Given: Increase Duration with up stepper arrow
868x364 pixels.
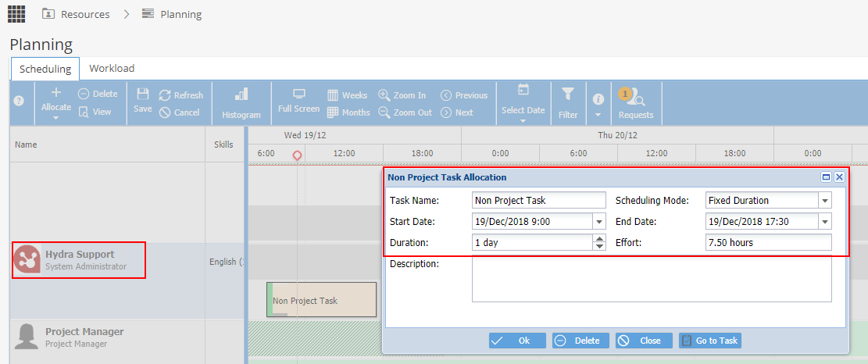Looking at the screenshot, I should [x=599, y=238].
